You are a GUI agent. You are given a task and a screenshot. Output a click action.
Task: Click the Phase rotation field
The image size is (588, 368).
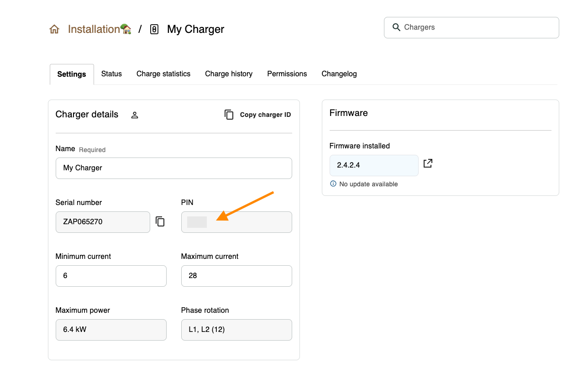236,330
